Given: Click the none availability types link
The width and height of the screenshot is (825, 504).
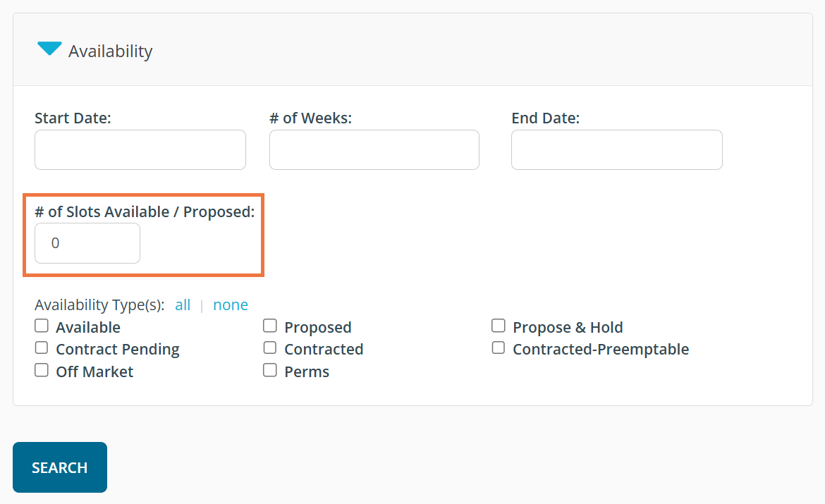Looking at the screenshot, I should (231, 305).
